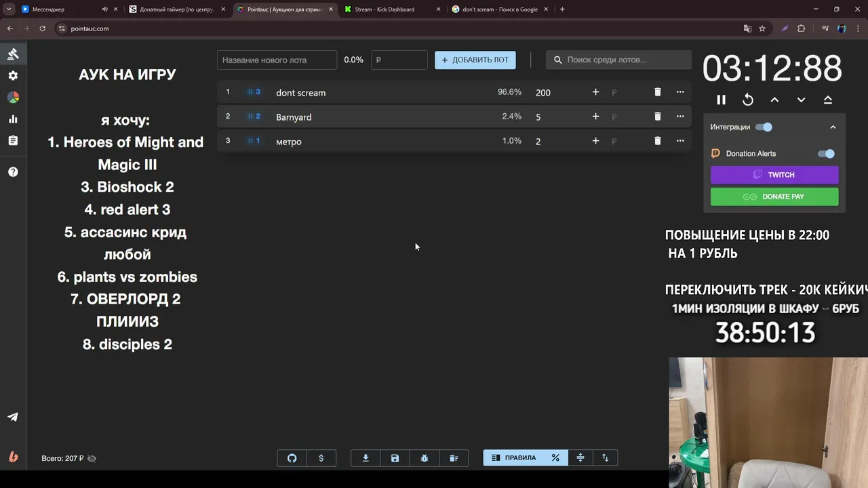Toggle the Интеграции switch
The height and width of the screenshot is (488, 868).
[x=764, y=127]
